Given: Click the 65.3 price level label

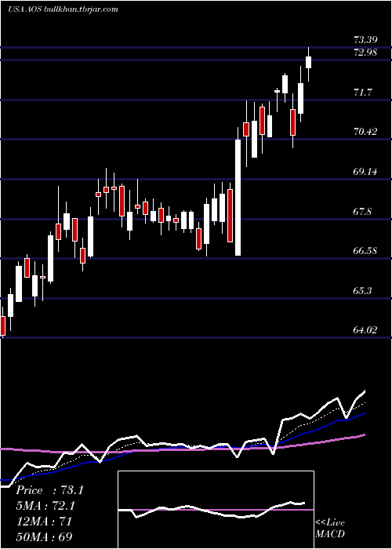Looking at the screenshot, I should point(362,291).
